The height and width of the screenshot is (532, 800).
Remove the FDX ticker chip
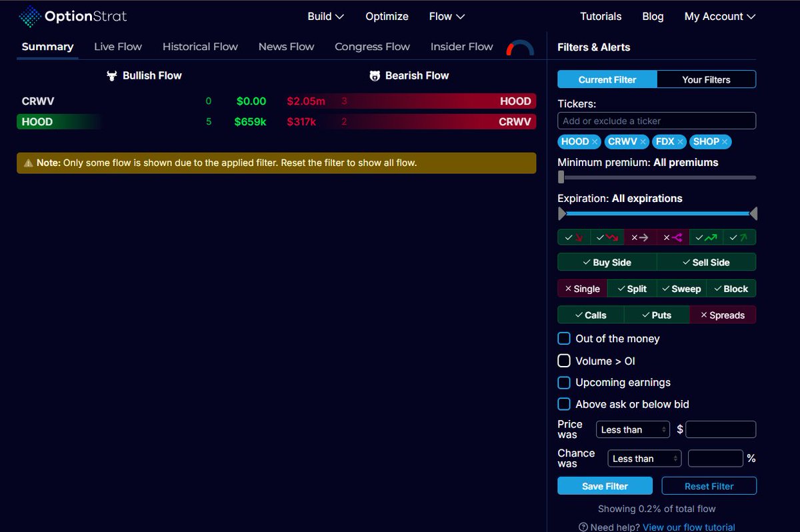[x=680, y=142]
